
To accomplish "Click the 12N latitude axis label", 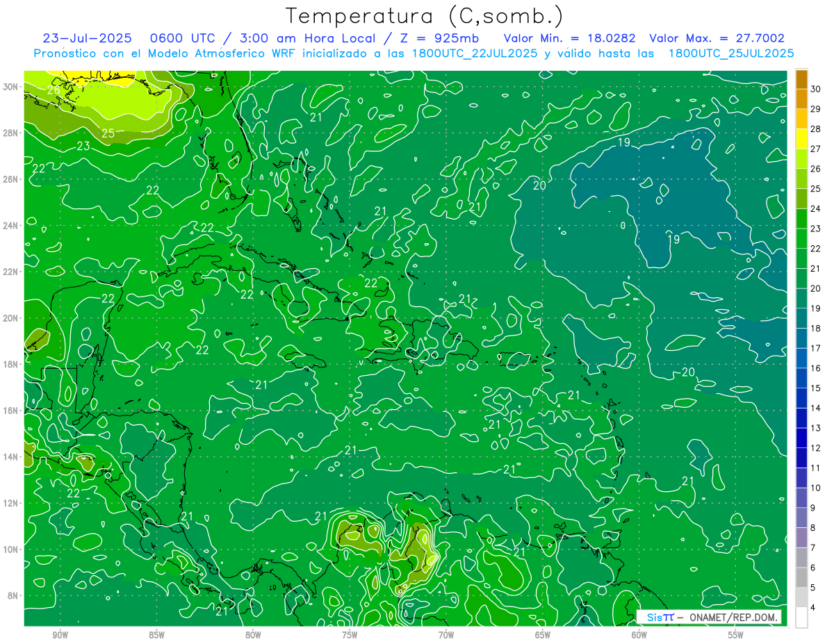I will (12, 503).
